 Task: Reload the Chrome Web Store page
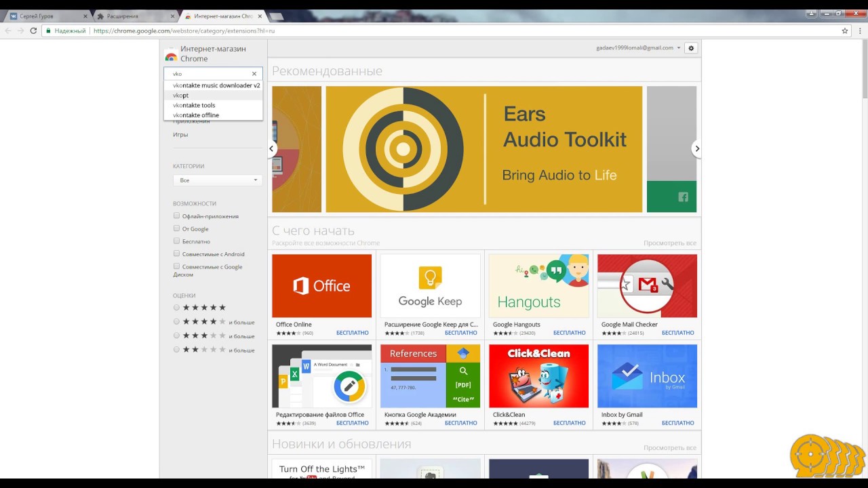click(x=34, y=30)
